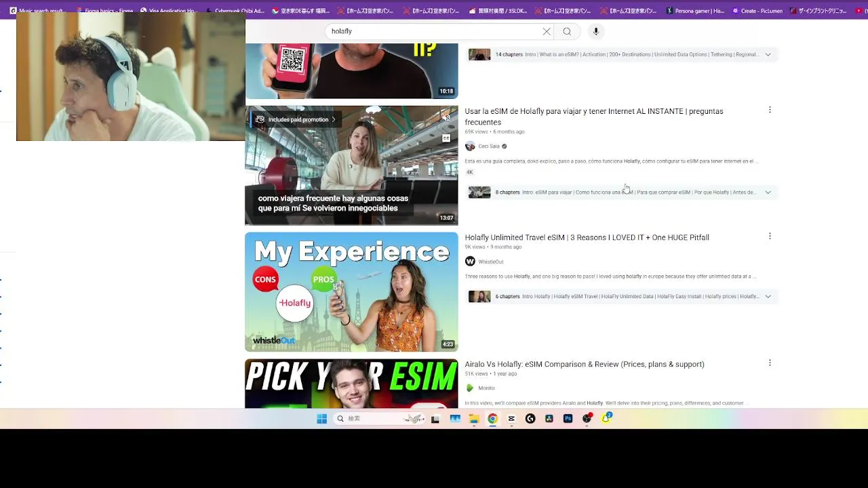868x488 pixels.
Task: Open options menu for Airalo Vs Holafly video
Action: 770,363
